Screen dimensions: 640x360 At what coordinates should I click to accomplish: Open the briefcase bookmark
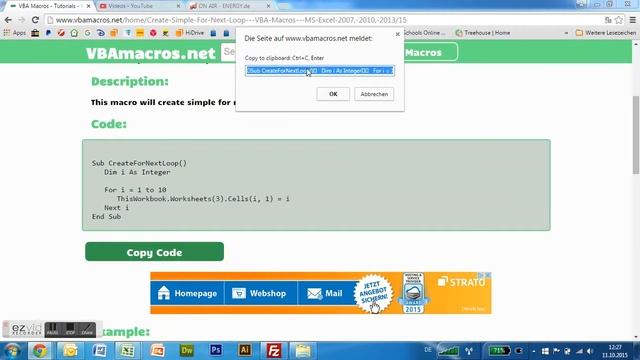(35, 33)
